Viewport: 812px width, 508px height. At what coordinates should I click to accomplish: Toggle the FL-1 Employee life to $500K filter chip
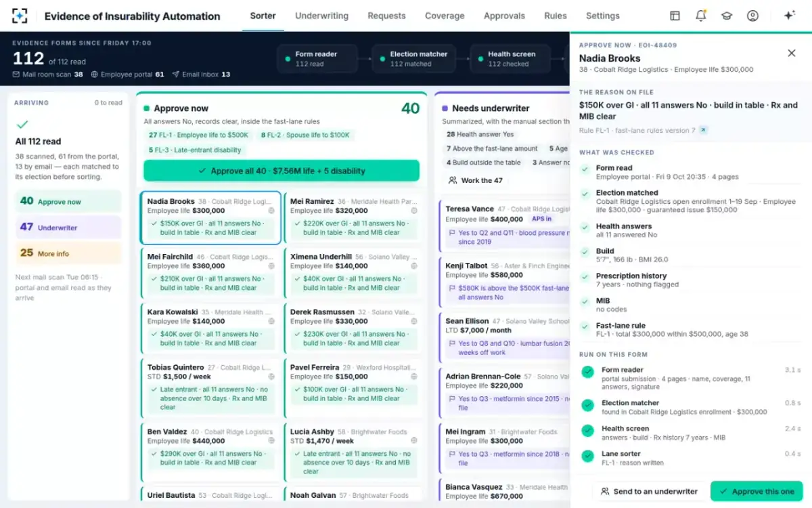point(199,135)
